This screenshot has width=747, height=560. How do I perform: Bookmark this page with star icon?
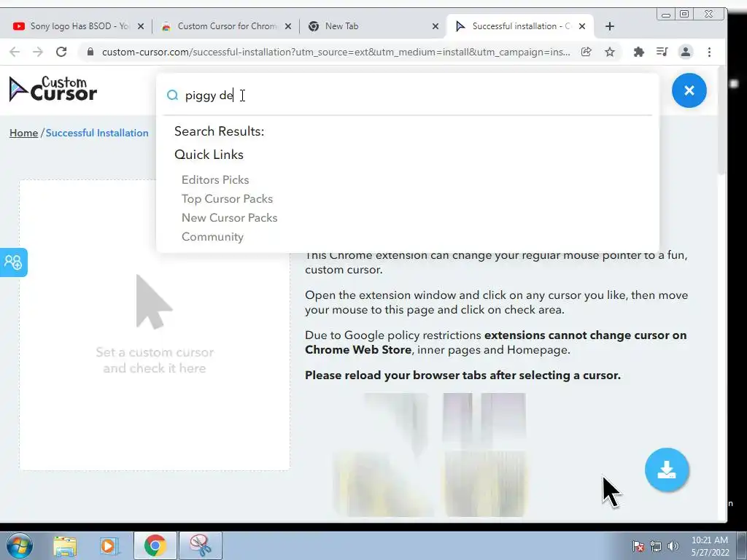pyautogui.click(x=609, y=52)
